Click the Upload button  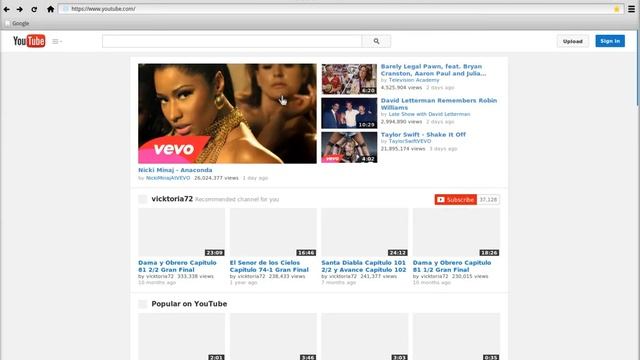coord(573,41)
